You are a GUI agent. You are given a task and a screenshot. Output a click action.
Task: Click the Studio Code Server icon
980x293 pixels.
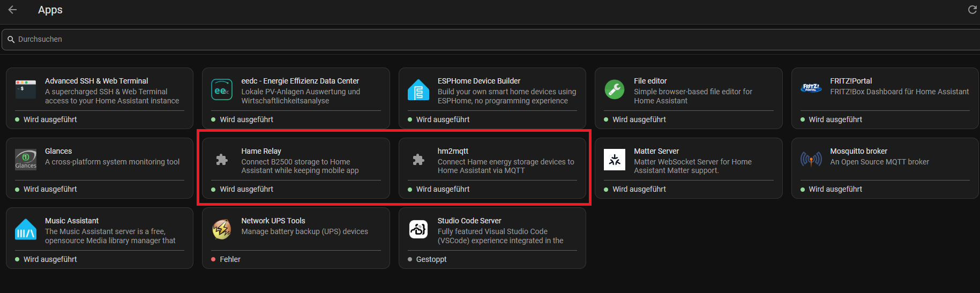(x=418, y=229)
